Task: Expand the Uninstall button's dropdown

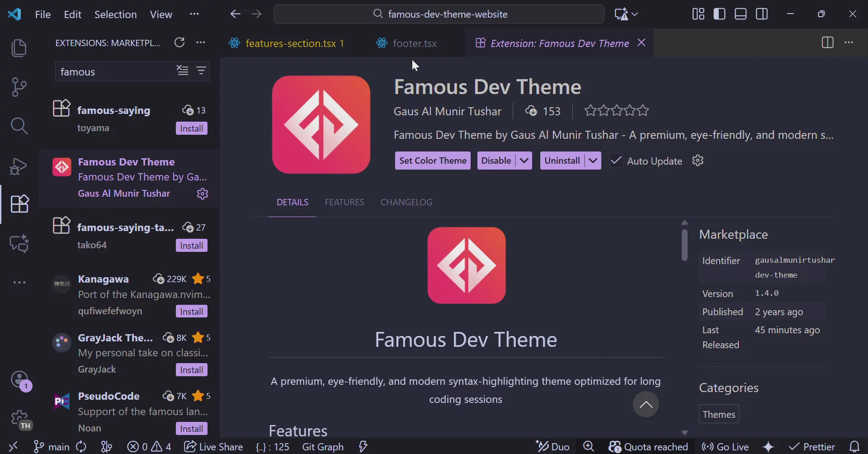Action: point(594,161)
